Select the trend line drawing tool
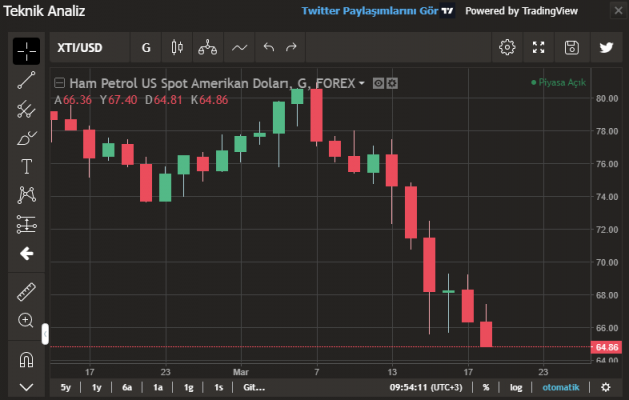629x400 pixels. [26, 80]
